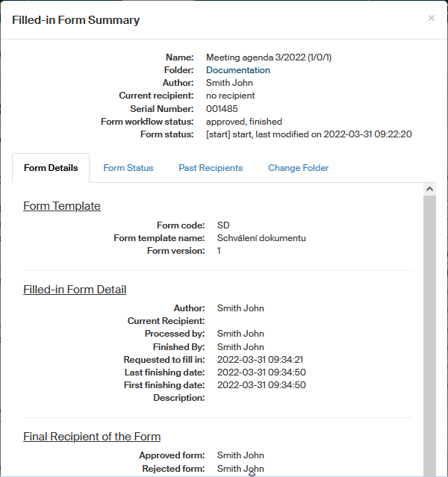The width and height of the screenshot is (448, 477).
Task: Open the Past Recipients tab
Action: pyautogui.click(x=211, y=168)
